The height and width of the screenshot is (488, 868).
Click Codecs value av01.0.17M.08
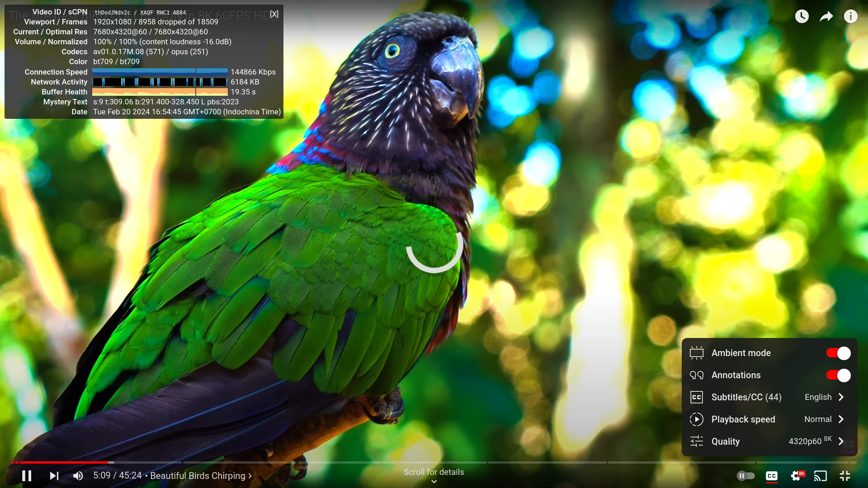pos(151,52)
